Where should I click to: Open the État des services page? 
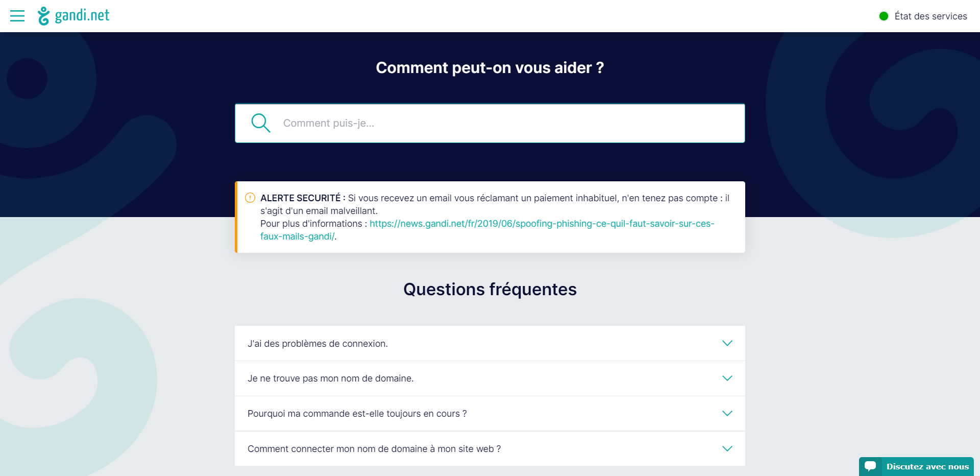[930, 16]
